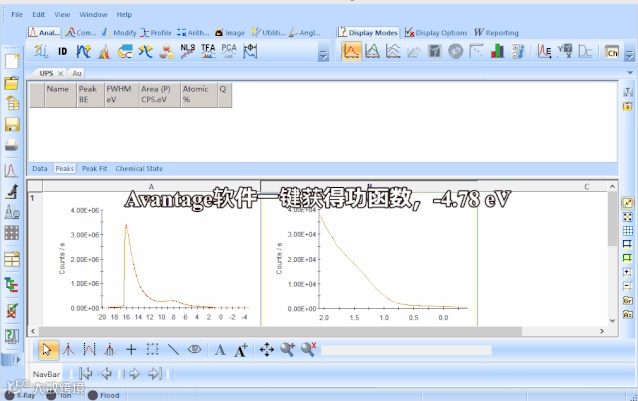This screenshot has height=401, width=638.
Task: Select the peak range marker tool
Action: tap(90, 350)
